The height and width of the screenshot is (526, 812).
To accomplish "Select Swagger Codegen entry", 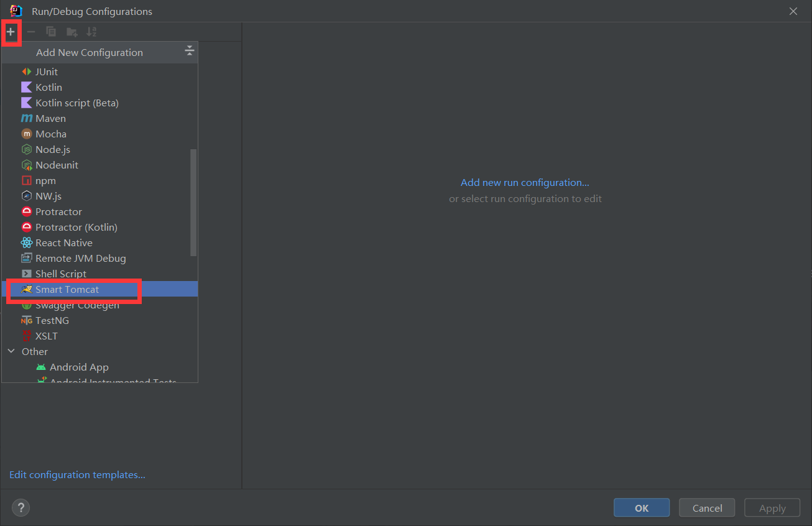I will 99,305.
